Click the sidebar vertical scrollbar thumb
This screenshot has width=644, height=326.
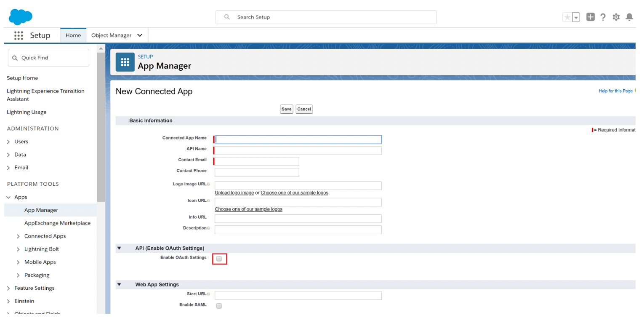tap(101, 127)
